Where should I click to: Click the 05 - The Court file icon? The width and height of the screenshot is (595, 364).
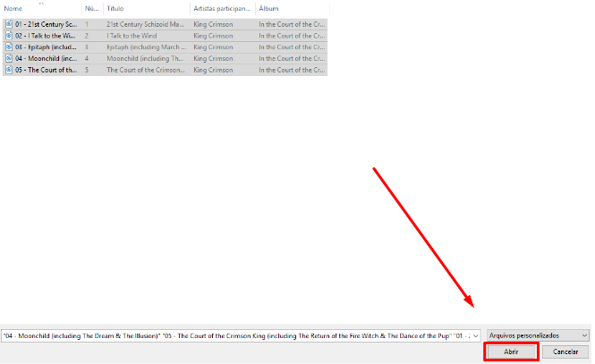tap(8, 70)
